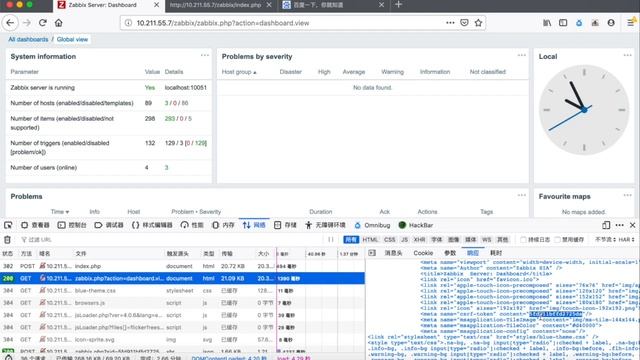Viewport: 640px width, 360px height.
Task: Switch to the Network devtools tab
Action: pyautogui.click(x=254, y=225)
